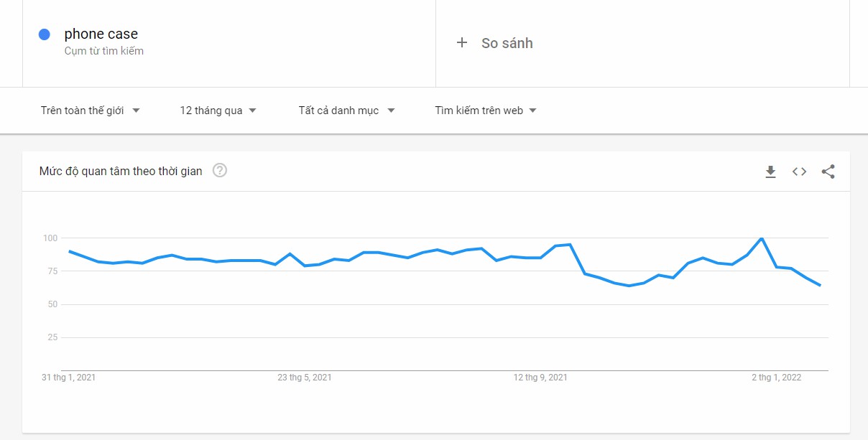This screenshot has width=868, height=440.
Task: Select the 2 thg 1, 2022 axis label
Action: coord(776,378)
